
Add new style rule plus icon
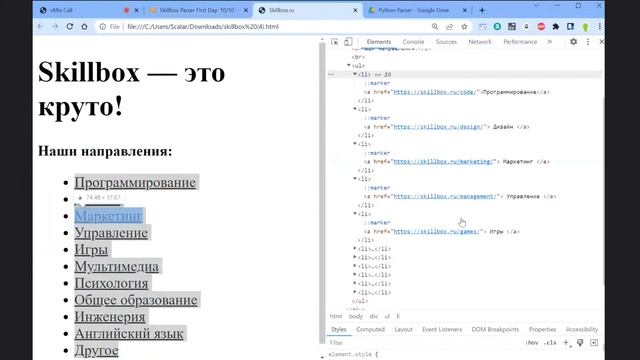tap(566, 343)
